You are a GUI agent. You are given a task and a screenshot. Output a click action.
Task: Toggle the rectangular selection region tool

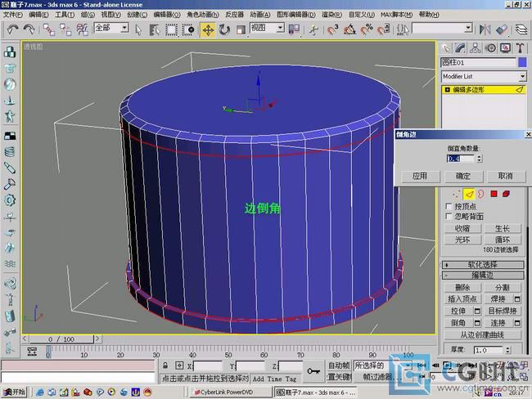(x=171, y=29)
